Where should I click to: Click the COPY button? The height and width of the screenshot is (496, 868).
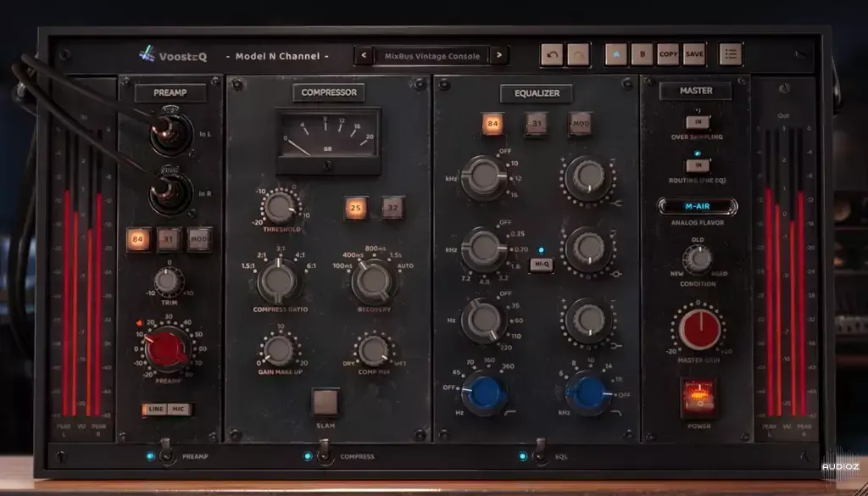668,54
